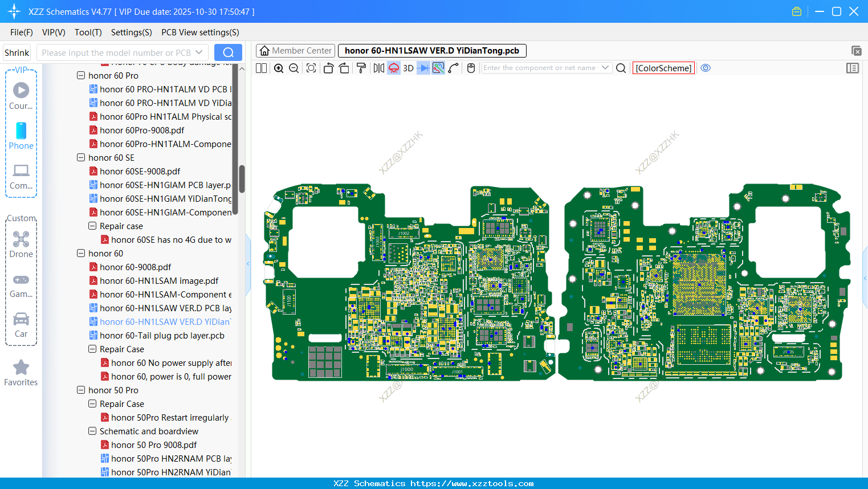868x489 pixels.
Task: Click the zoom out magnifier
Action: pos(294,68)
